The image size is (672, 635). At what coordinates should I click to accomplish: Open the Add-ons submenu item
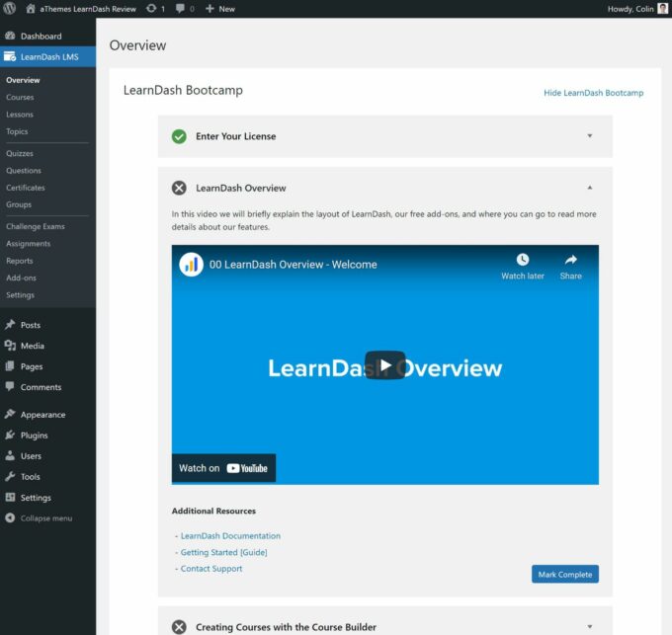click(21, 278)
